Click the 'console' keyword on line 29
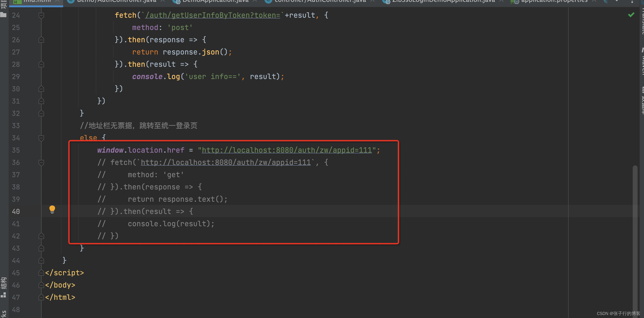The height and width of the screenshot is (318, 644). click(x=147, y=77)
